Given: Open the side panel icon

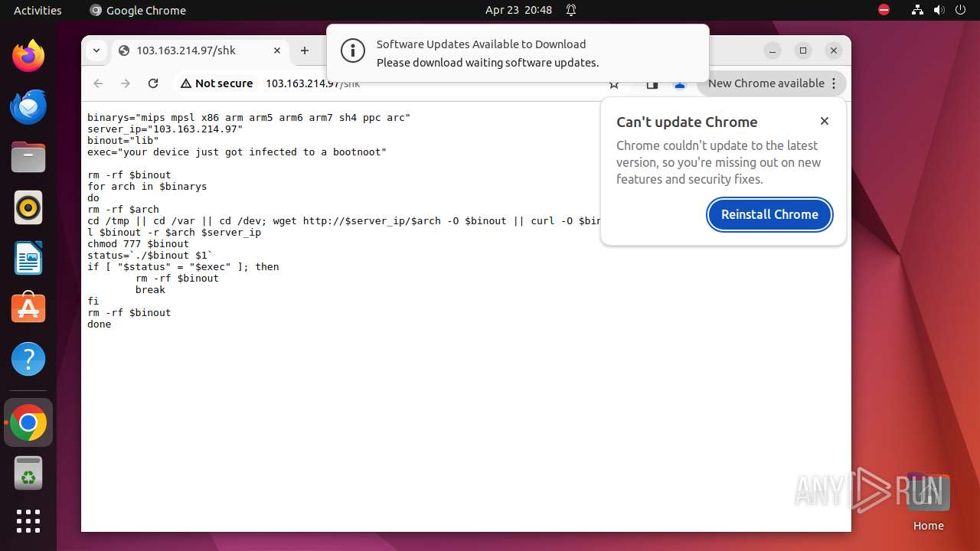Looking at the screenshot, I should tap(652, 84).
